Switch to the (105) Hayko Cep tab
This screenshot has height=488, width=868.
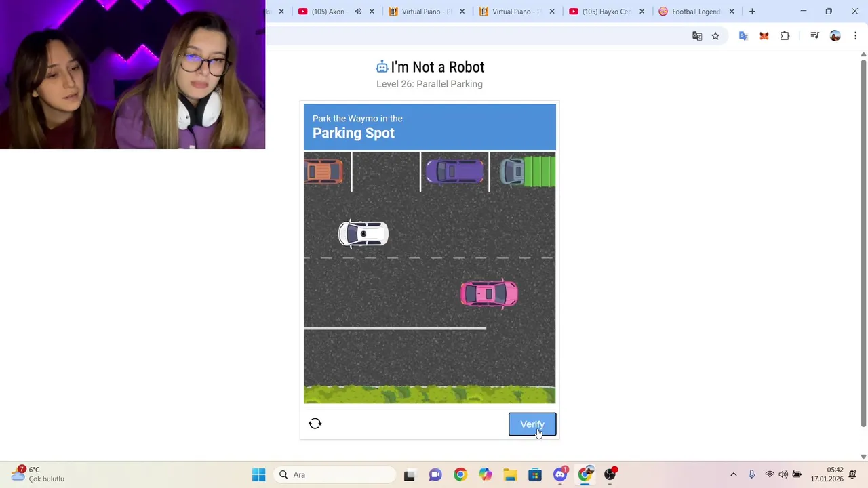pos(599,12)
